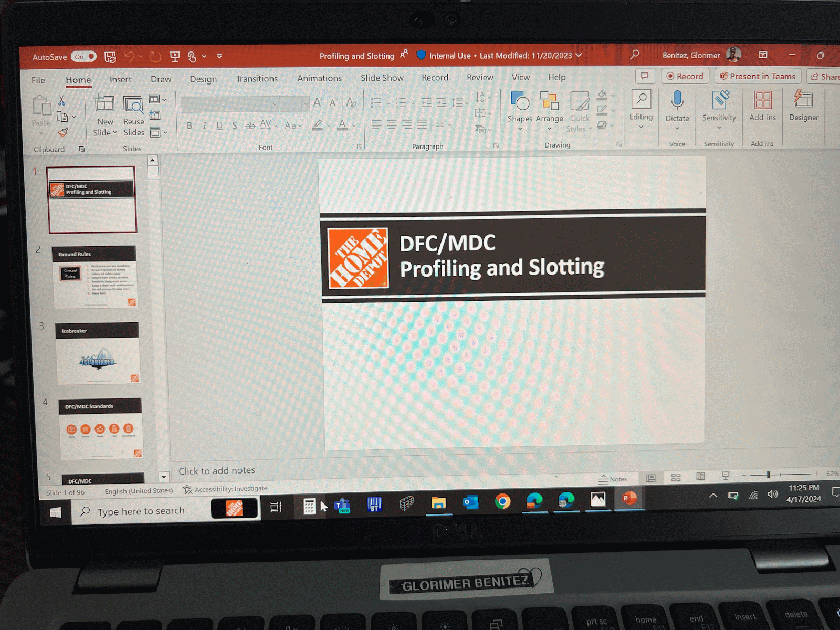The height and width of the screenshot is (630, 840).
Task: Open File Explorer from taskbar
Action: pos(438,503)
